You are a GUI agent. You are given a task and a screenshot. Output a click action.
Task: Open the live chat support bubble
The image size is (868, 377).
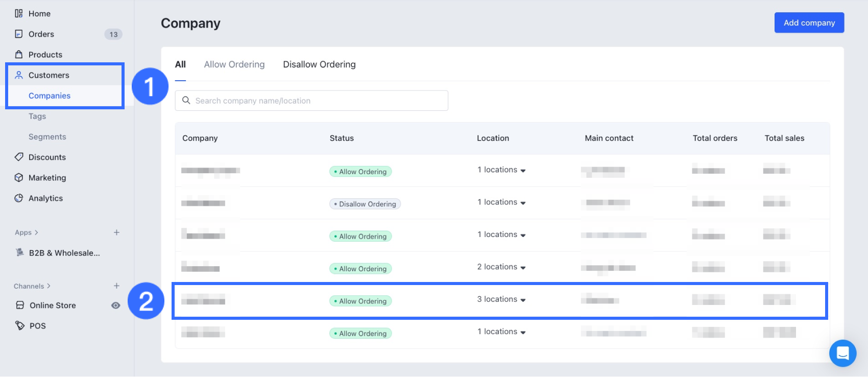[x=842, y=353]
